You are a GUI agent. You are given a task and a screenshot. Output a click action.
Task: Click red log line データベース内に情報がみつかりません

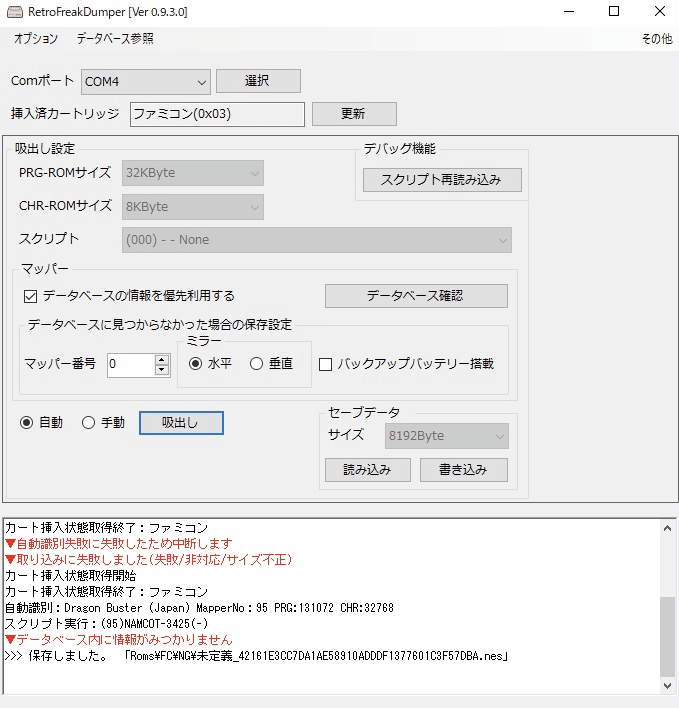click(119, 640)
